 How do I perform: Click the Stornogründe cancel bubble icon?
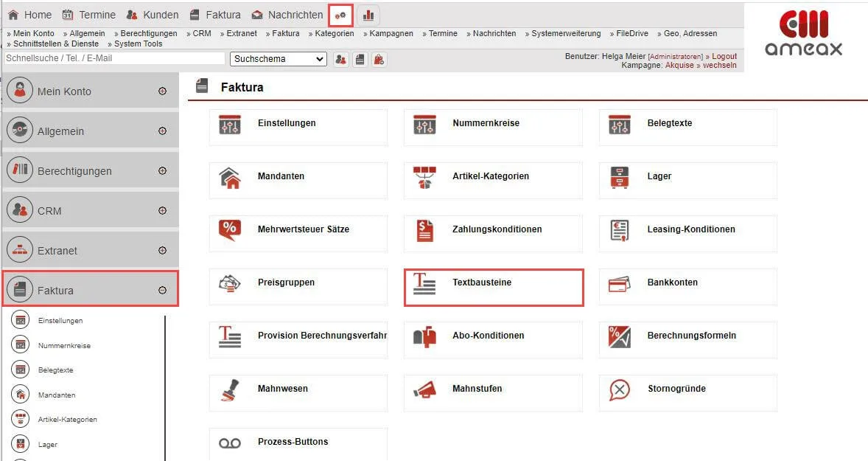[620, 389]
